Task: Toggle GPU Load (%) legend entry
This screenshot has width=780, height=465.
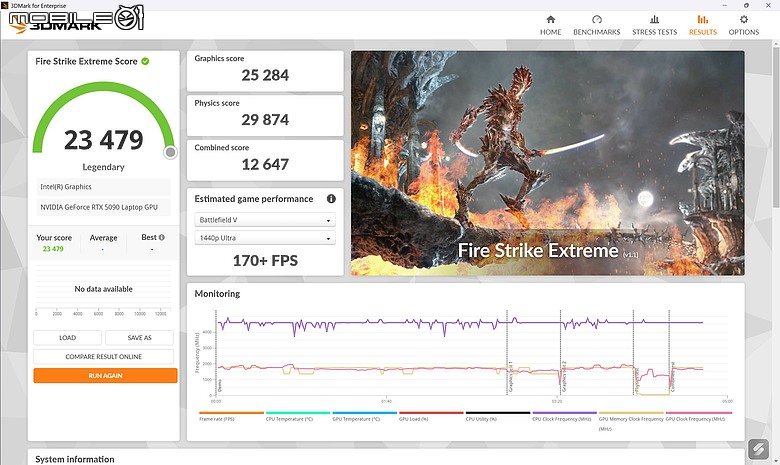Action: (x=431, y=416)
